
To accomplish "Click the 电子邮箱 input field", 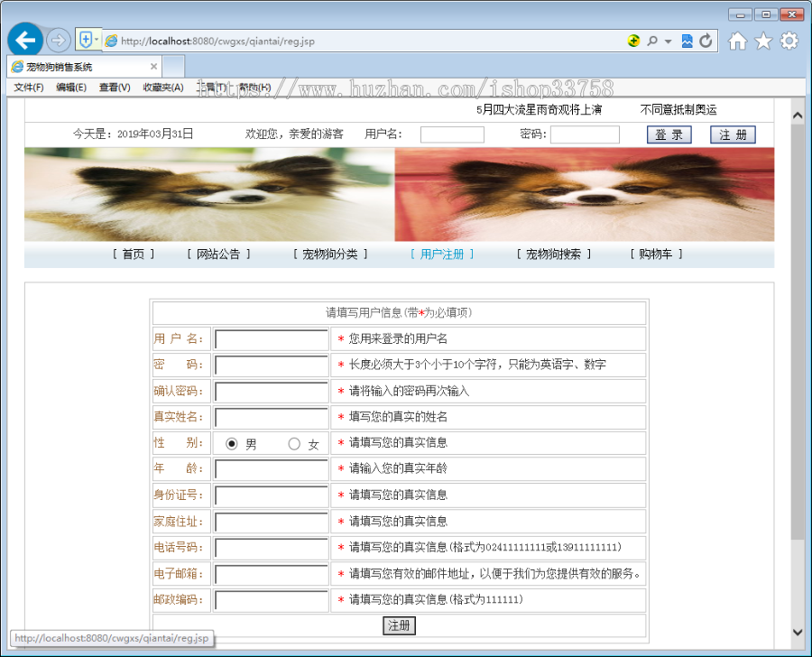I will pos(272,574).
